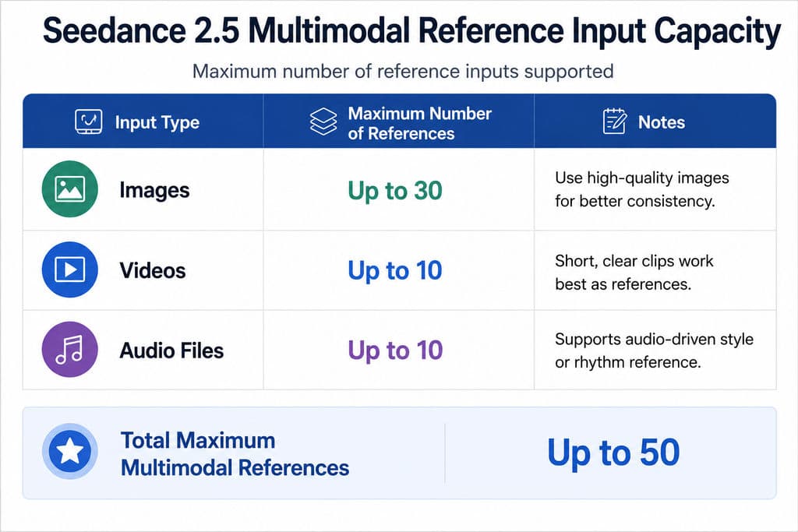798x532 pixels.
Task: Click the 'Seedance 2.5 Multimodal Reference' title
Action: pos(411,30)
